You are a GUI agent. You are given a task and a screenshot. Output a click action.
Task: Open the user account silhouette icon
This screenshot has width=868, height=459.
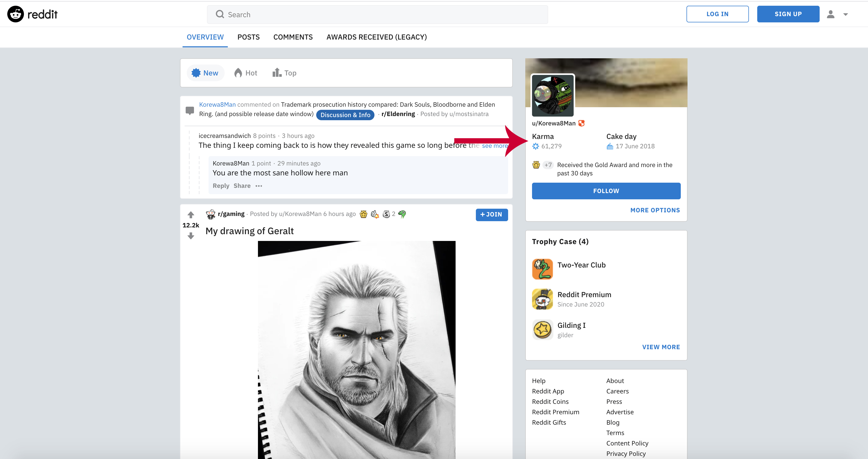(831, 14)
